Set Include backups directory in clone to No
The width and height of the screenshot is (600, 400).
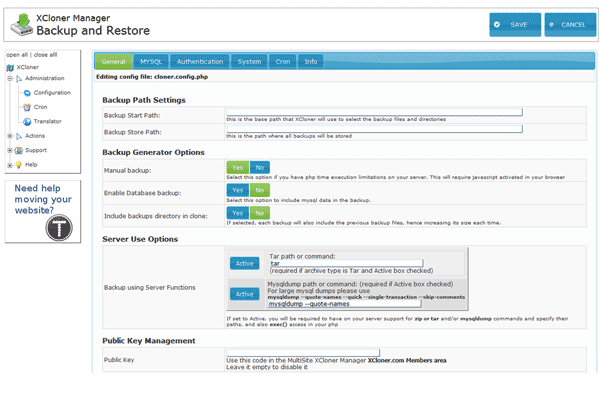(x=259, y=213)
